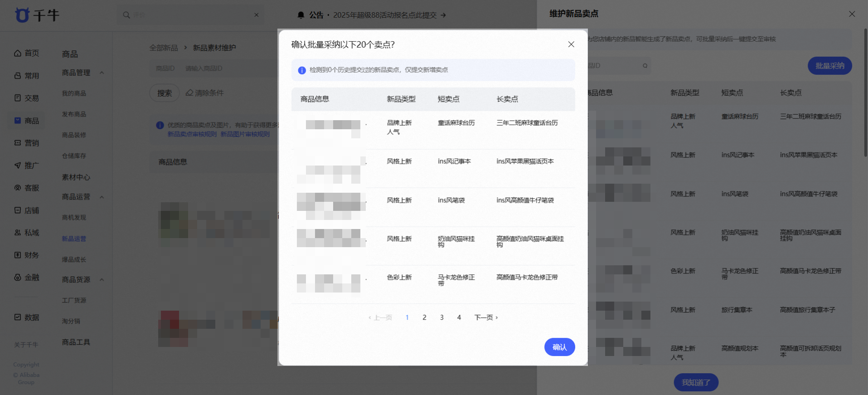Collapse the 商品货源 menu group
The image size is (868, 395).
pos(102,280)
